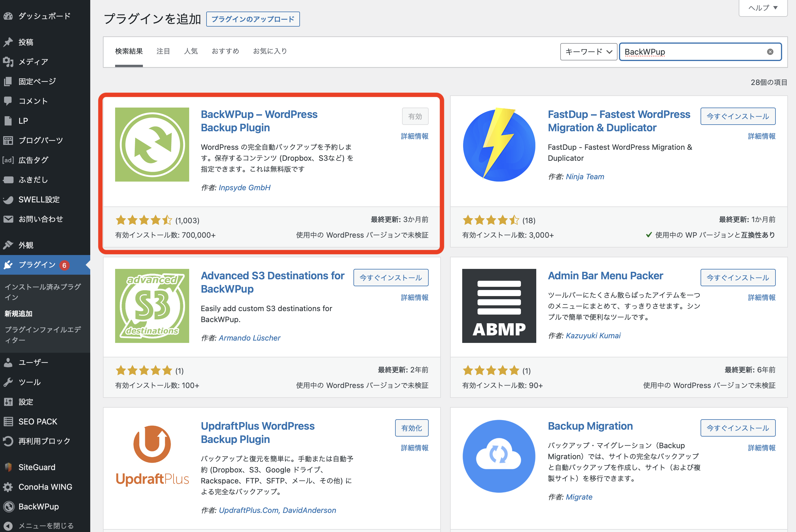Click the Dashboard gauge icon in sidebar
The height and width of the screenshot is (532, 796).
click(x=8, y=16)
